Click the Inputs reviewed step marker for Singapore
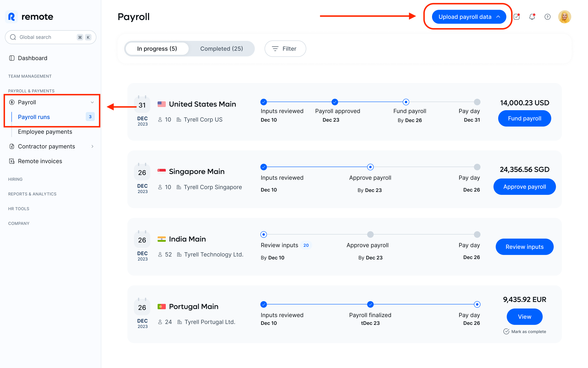This screenshot has width=588, height=368. click(263, 167)
